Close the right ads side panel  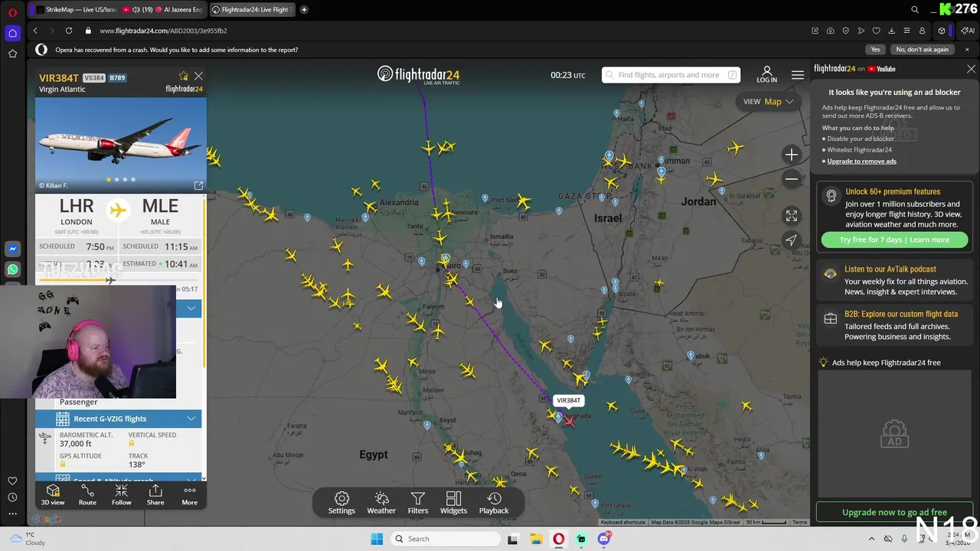[x=971, y=69]
